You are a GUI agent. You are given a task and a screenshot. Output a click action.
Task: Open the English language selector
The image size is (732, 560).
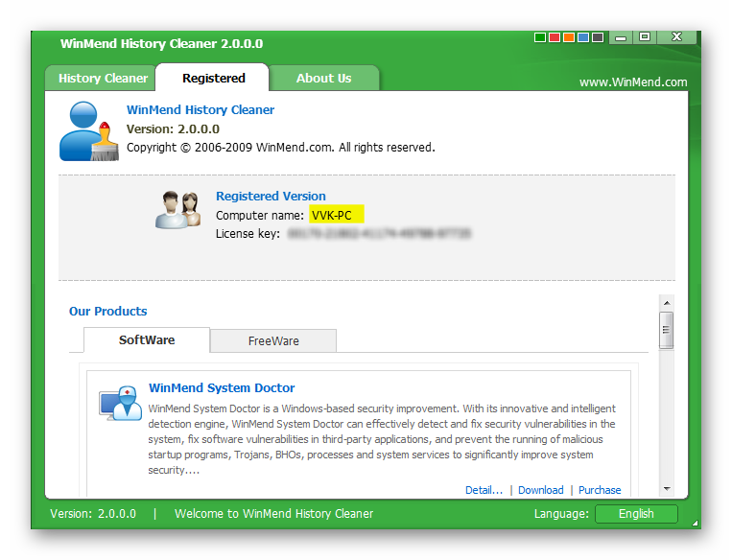[x=636, y=514]
